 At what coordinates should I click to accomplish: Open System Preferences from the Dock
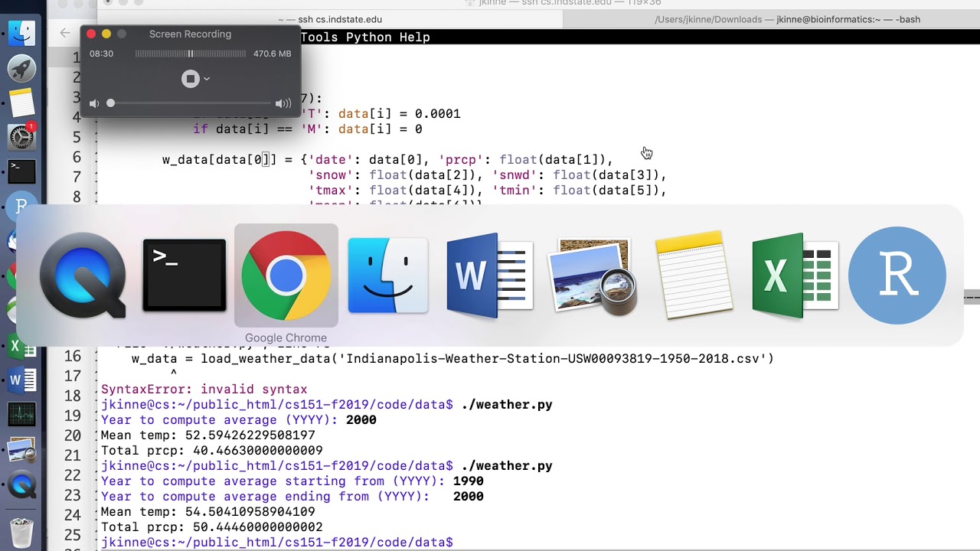(21, 138)
